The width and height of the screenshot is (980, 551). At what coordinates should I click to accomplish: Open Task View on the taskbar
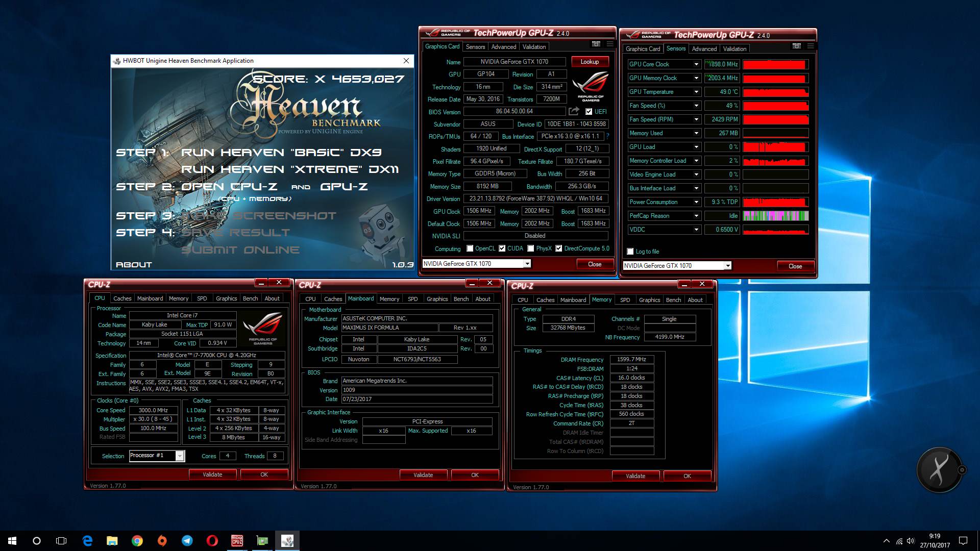[61, 541]
